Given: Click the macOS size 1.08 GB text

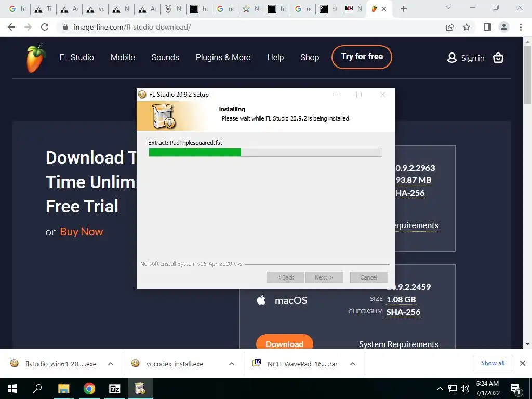Looking at the screenshot, I should click(401, 300).
